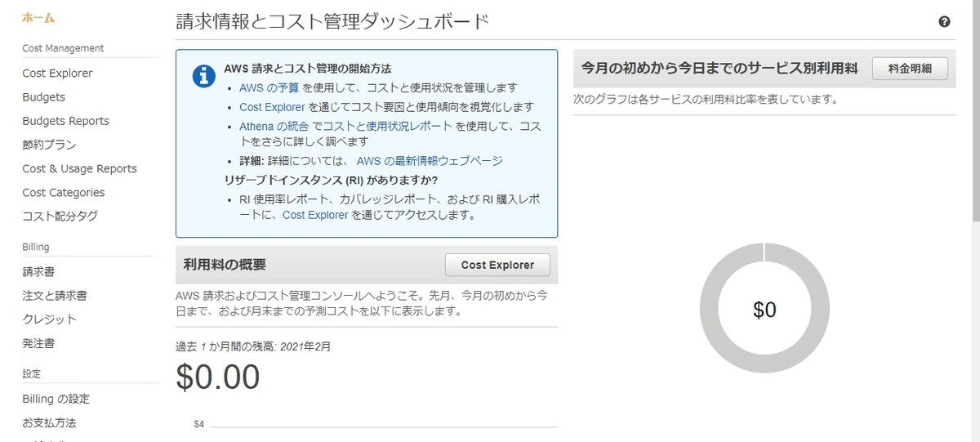The image size is (980, 442).
Task: Click リザーブドインスタンス (RI) がありますか? text
Action: click(x=332, y=180)
